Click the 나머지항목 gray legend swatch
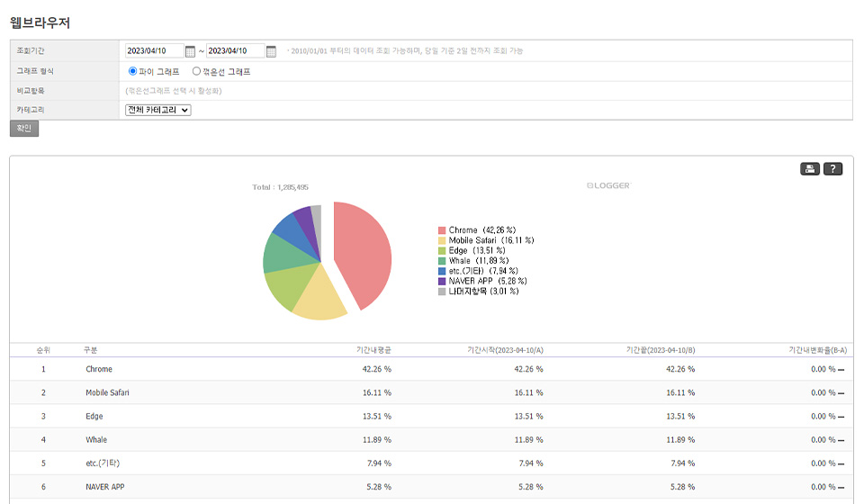The image size is (864, 504). [x=442, y=292]
